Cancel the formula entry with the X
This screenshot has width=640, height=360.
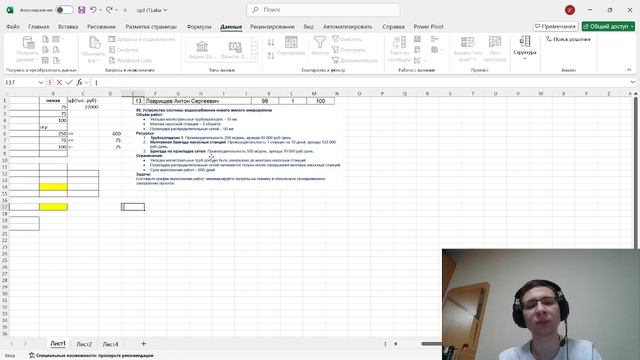(x=59, y=82)
